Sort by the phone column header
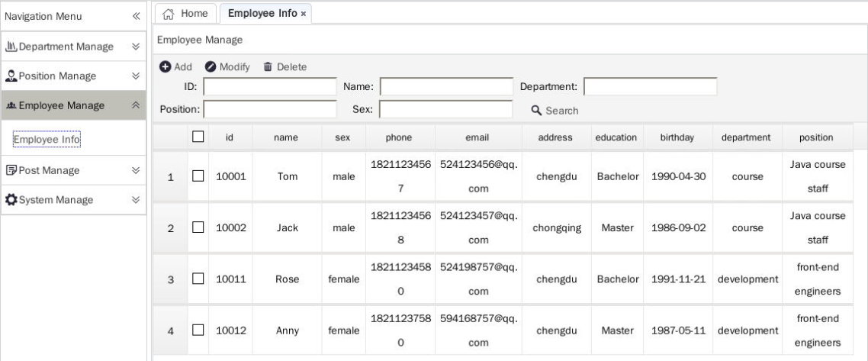Image resolution: width=868 pixels, height=361 pixels. tap(400, 137)
